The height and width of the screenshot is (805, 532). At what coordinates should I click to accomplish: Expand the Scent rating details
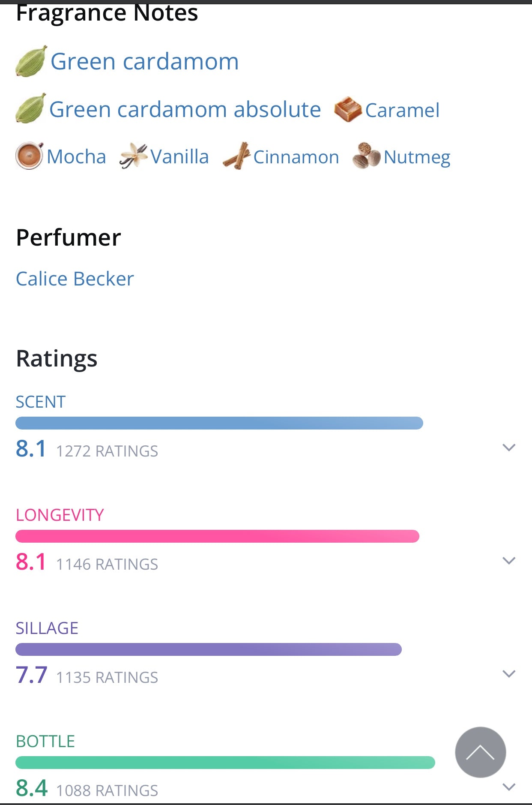point(508,448)
